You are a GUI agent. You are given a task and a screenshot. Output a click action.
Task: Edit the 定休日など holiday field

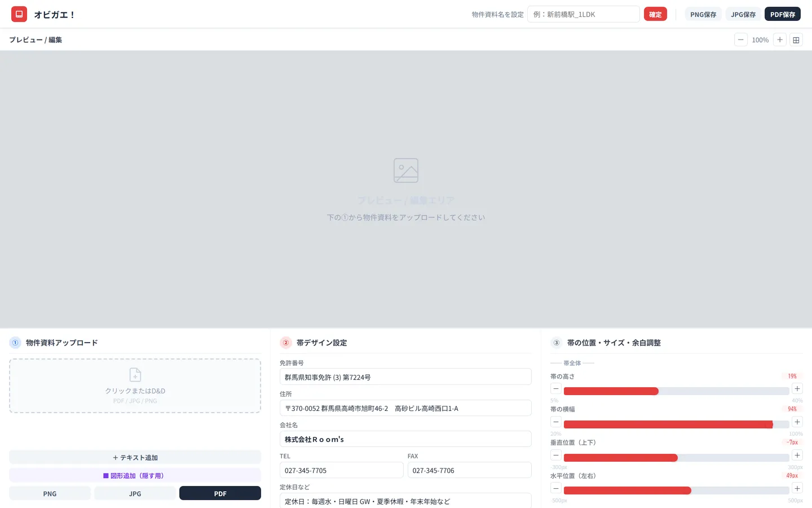click(x=405, y=501)
